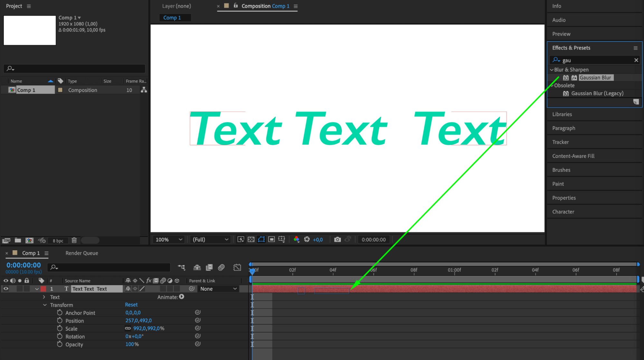
Task: Hide the Text Text Text layer
Action: (x=6, y=289)
